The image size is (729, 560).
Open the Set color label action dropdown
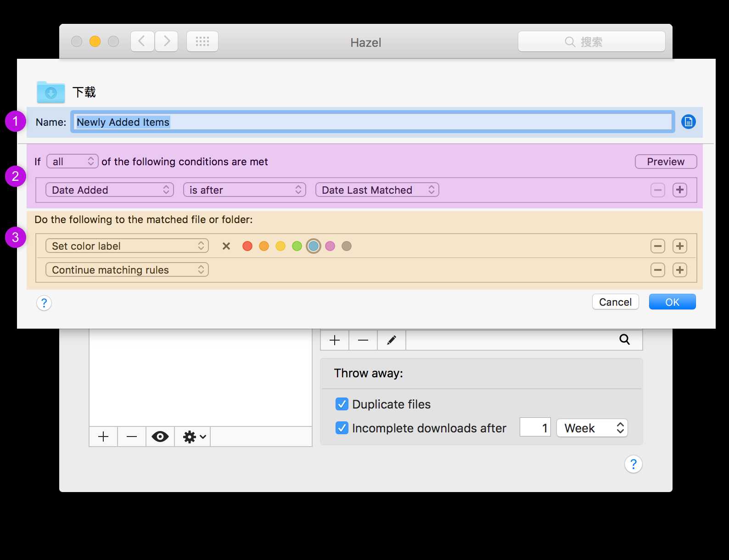pyautogui.click(x=127, y=246)
